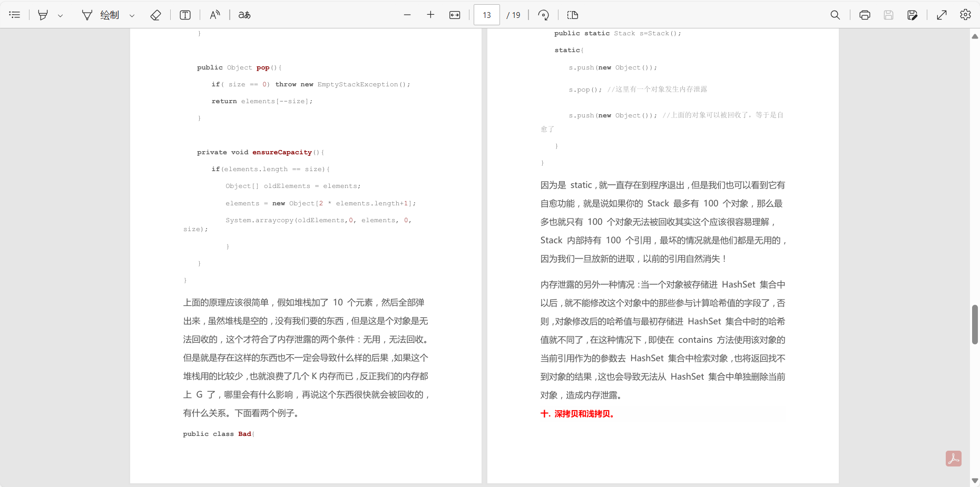
Task: Click the Adobe Acrobat floating icon
Action: pyautogui.click(x=954, y=459)
